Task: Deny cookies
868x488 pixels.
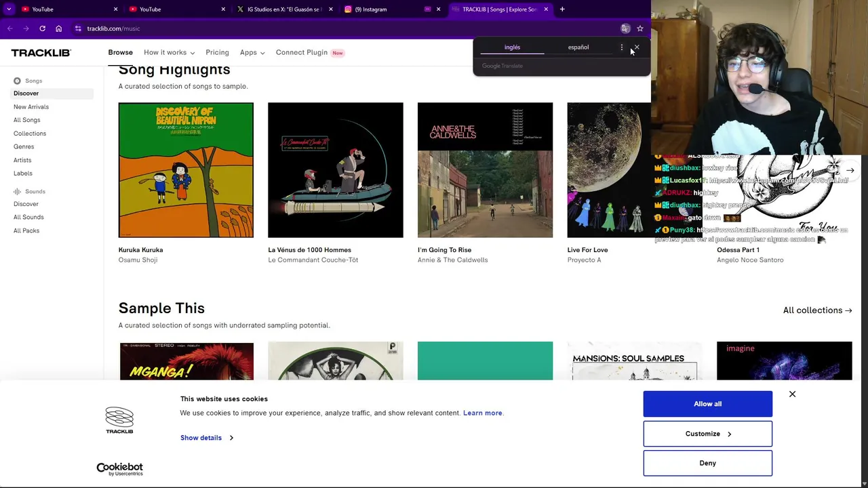Action: (707, 463)
